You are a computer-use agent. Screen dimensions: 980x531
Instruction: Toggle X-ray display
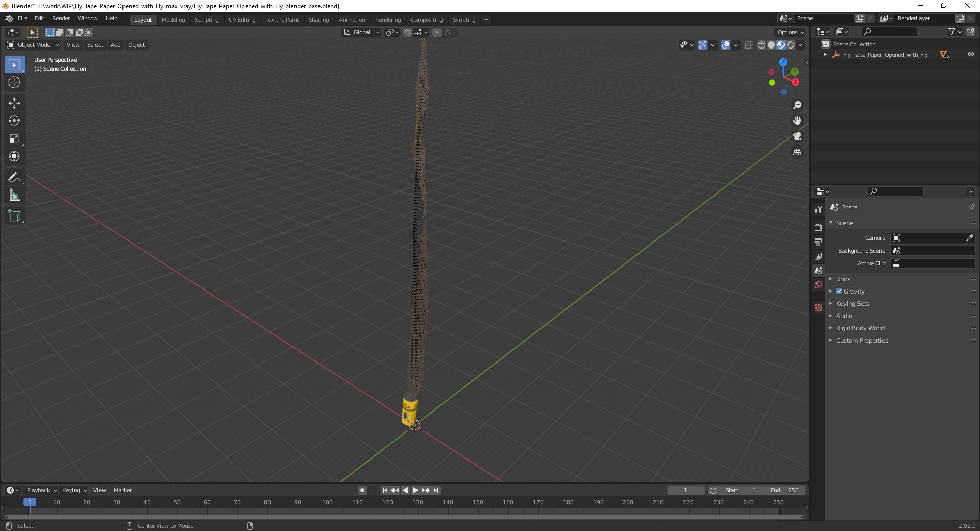(749, 45)
